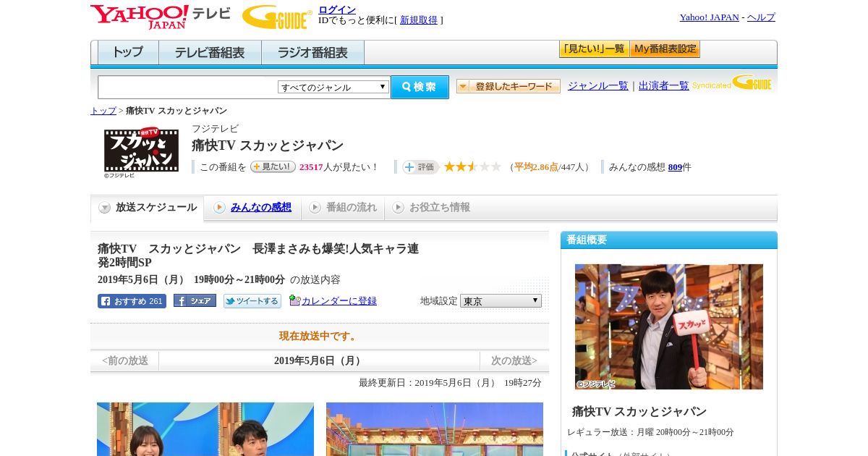
Task: Click the star rating display
Action: [x=472, y=167]
